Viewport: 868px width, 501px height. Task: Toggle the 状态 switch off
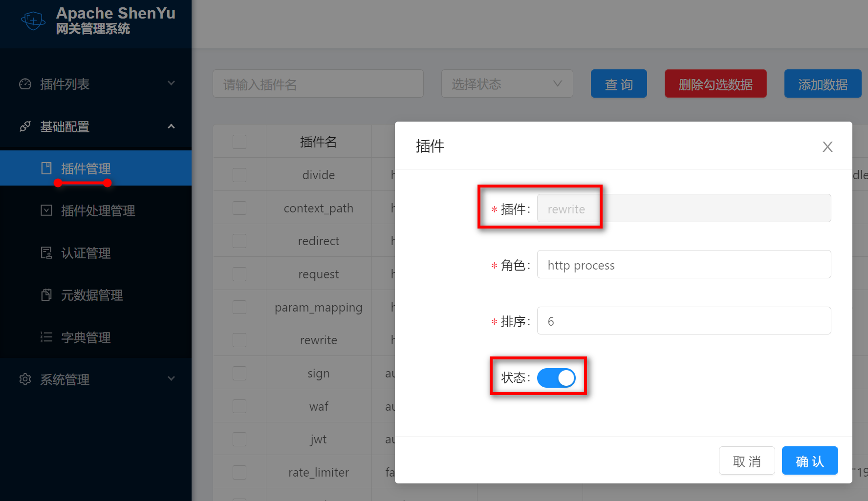click(556, 378)
